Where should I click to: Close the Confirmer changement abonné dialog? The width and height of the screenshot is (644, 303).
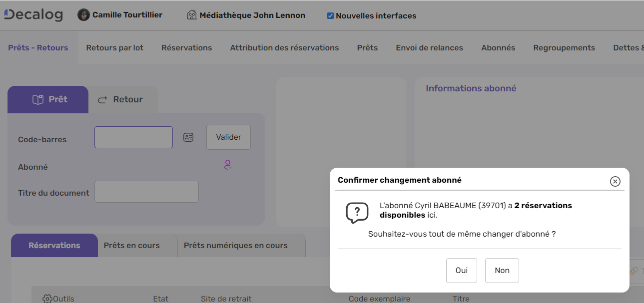(x=615, y=181)
